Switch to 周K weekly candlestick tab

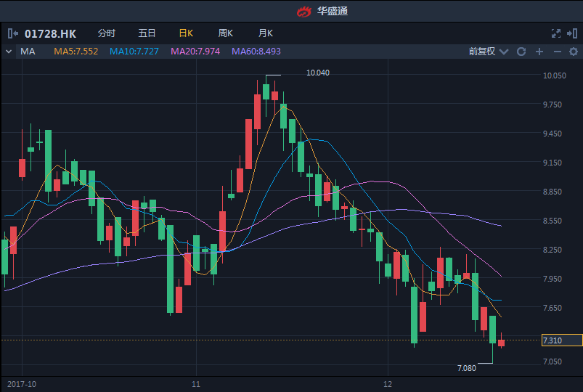tap(226, 33)
